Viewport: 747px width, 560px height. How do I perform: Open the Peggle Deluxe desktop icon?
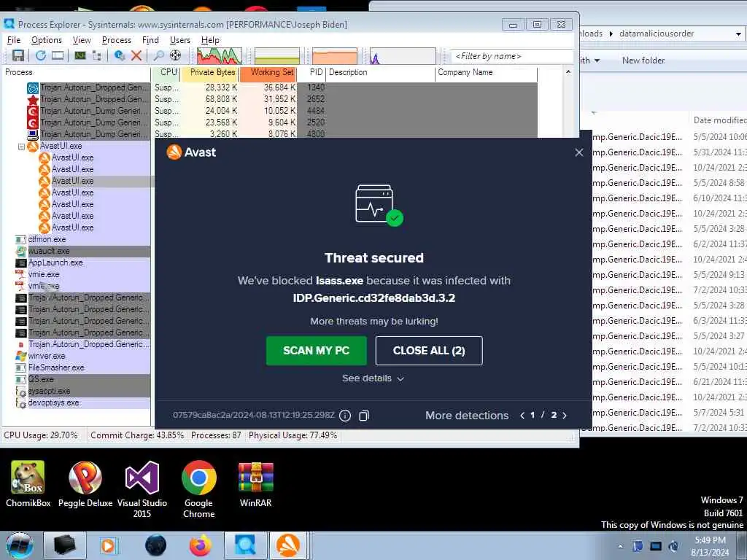(x=85, y=484)
